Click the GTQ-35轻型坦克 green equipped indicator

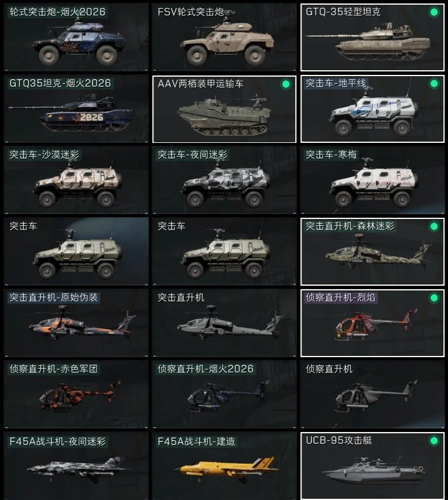click(433, 12)
